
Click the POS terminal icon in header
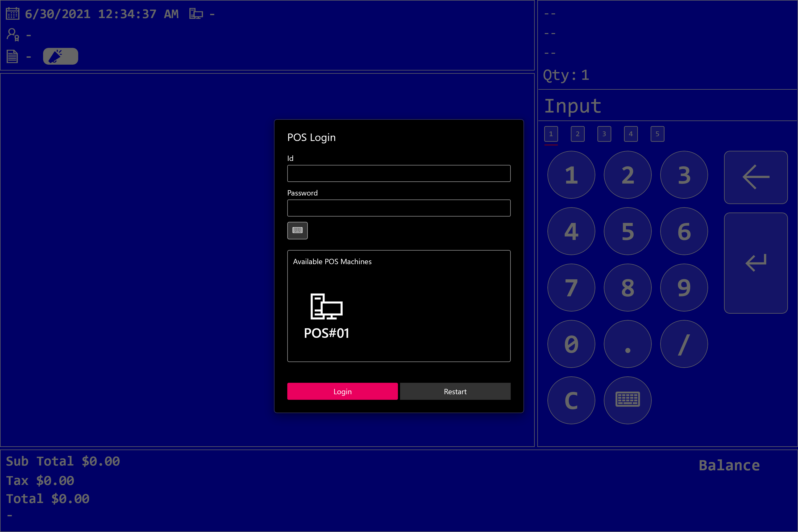pos(196,14)
